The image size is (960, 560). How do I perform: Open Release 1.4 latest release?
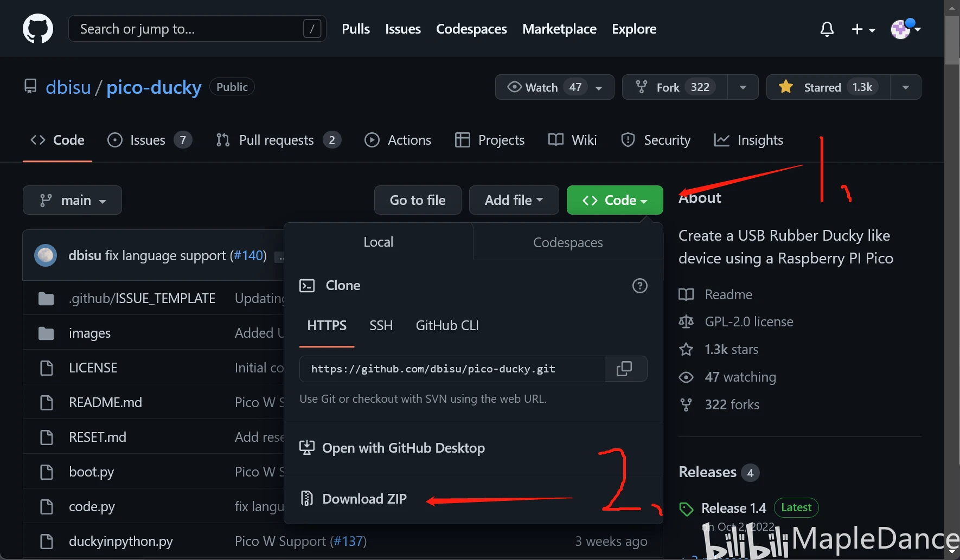[733, 508]
